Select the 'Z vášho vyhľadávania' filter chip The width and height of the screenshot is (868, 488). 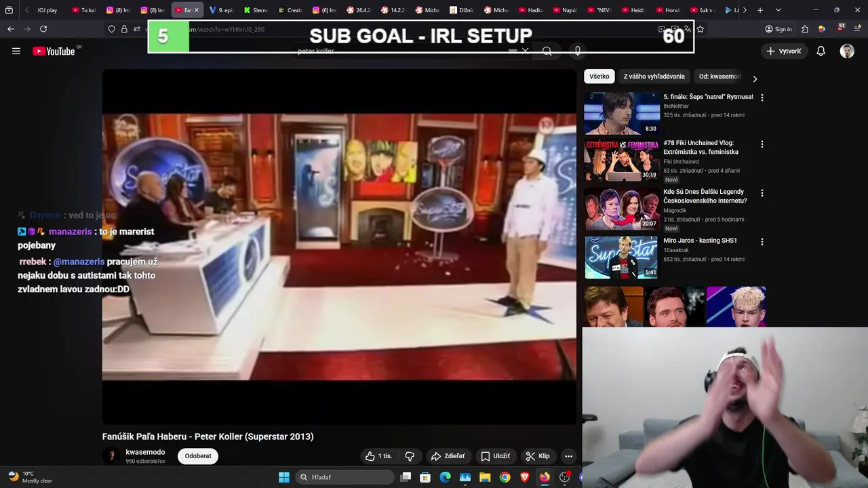click(654, 77)
